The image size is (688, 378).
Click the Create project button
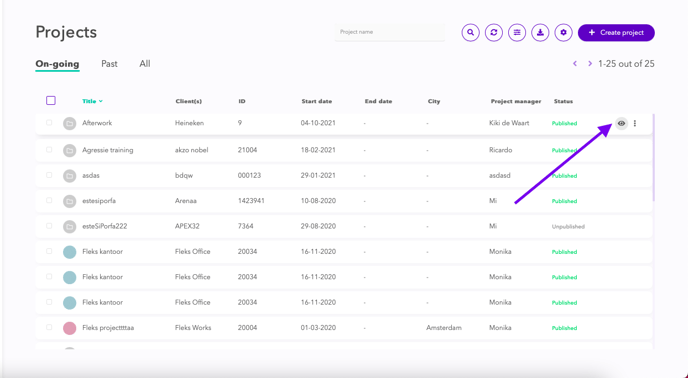(616, 32)
